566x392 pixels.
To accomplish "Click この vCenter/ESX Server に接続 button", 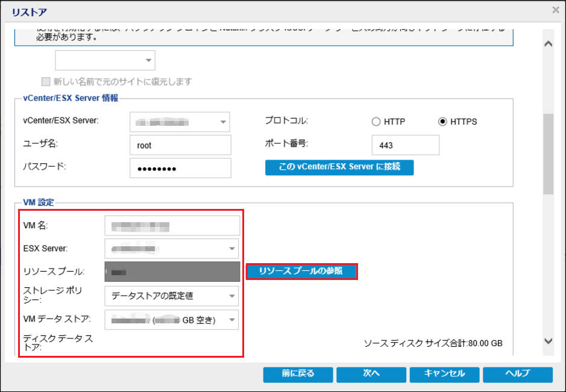I will point(339,167).
